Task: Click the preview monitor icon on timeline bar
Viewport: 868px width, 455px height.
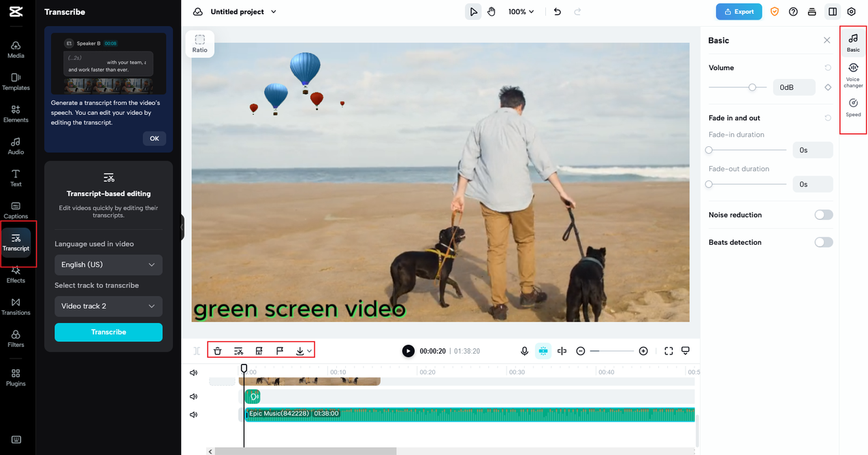Action: (686, 351)
